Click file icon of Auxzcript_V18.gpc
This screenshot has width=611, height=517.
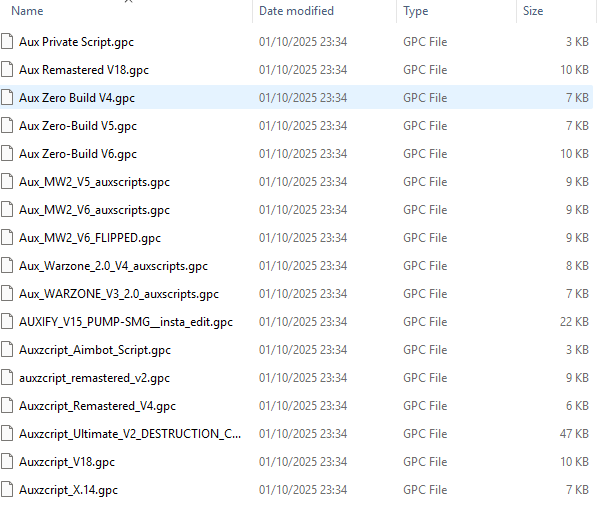tap(7, 462)
